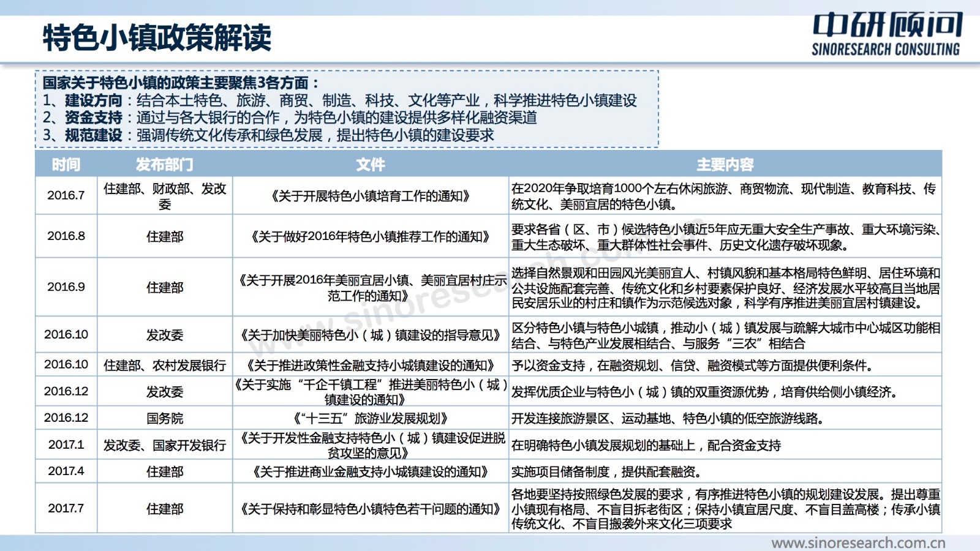This screenshot has width=980, height=551.
Task: Select 《关于开展特色小镇培育工作的通知》 document cell
Action: pos(371,196)
